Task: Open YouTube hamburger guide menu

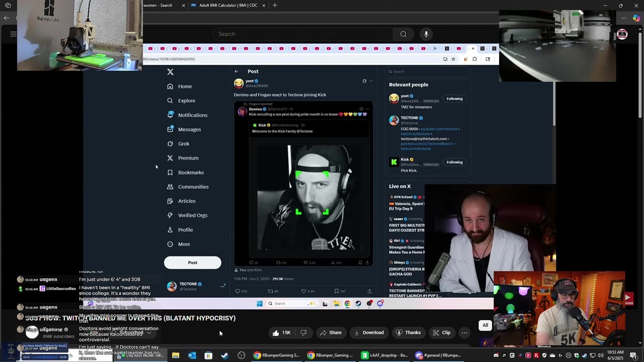Action: point(13,34)
